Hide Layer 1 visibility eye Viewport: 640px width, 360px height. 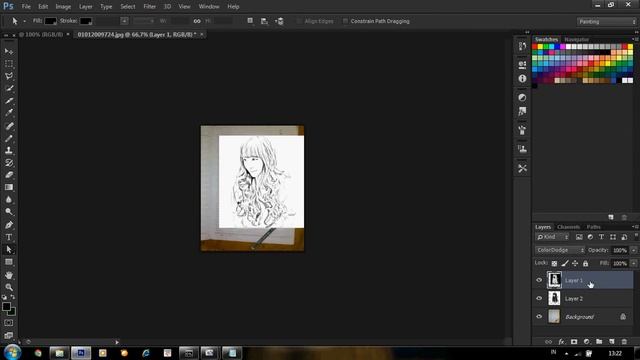(539, 280)
